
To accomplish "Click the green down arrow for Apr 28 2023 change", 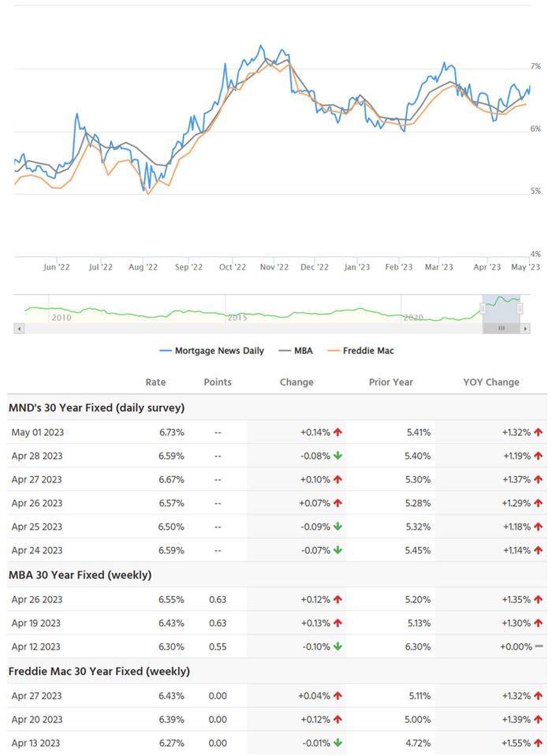I will point(338,456).
